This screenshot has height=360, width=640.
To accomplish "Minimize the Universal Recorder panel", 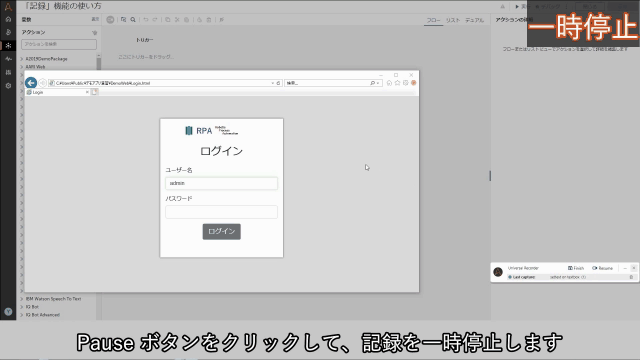I will [x=625, y=268].
